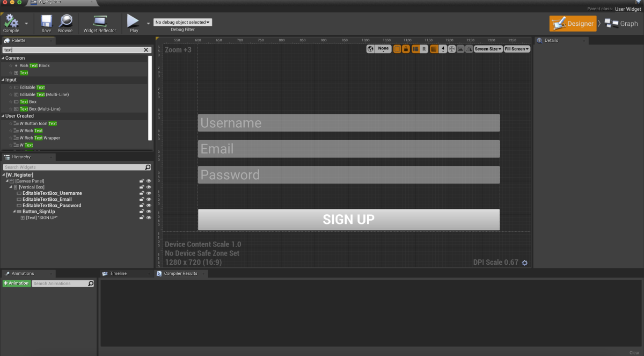
Task: Click the DPI Scale settings gear
Action: tap(525, 263)
